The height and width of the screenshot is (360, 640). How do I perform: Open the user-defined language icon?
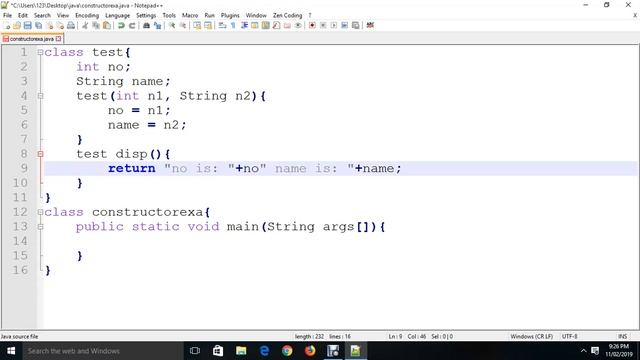[255, 25]
